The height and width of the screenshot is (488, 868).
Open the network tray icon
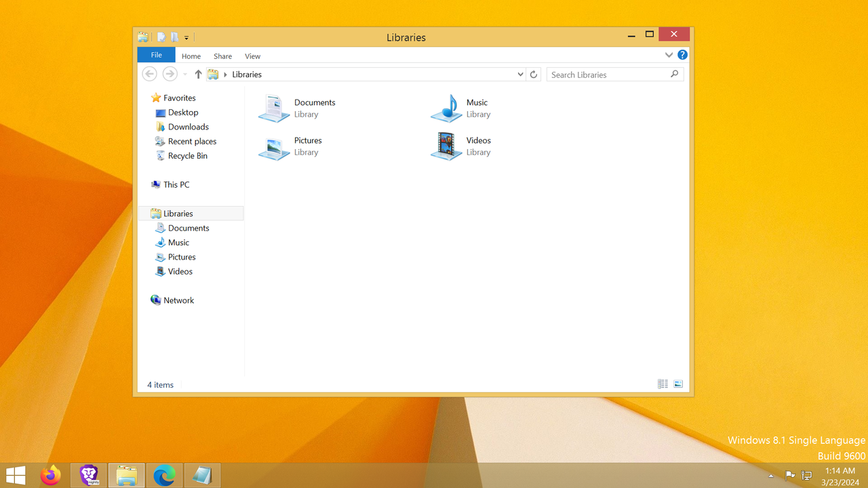807,476
